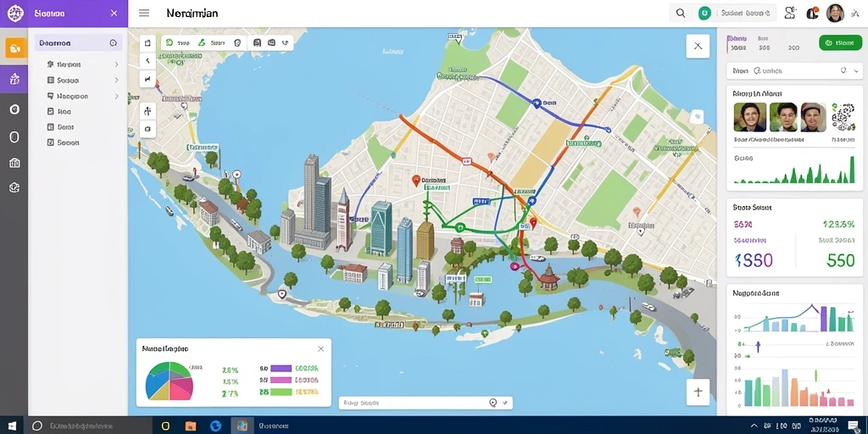Expand the second sidebar row chevron
The height and width of the screenshot is (434, 868).
[116, 81]
